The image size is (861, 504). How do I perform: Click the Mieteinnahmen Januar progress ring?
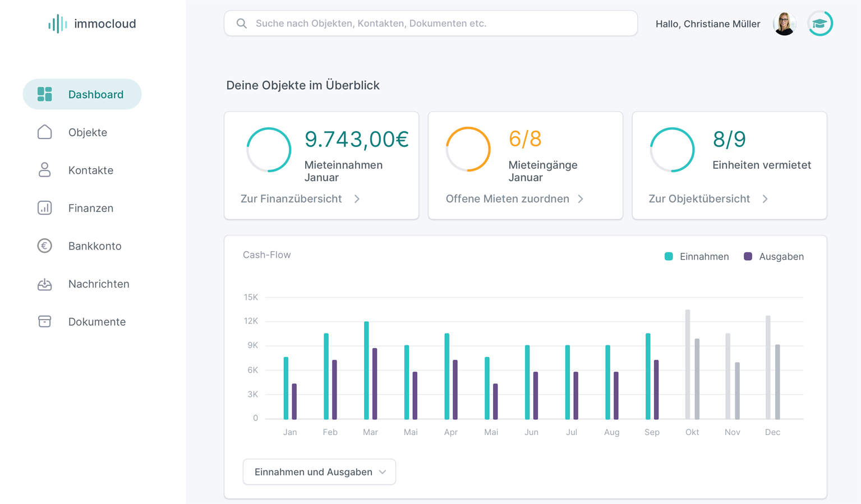click(x=269, y=150)
